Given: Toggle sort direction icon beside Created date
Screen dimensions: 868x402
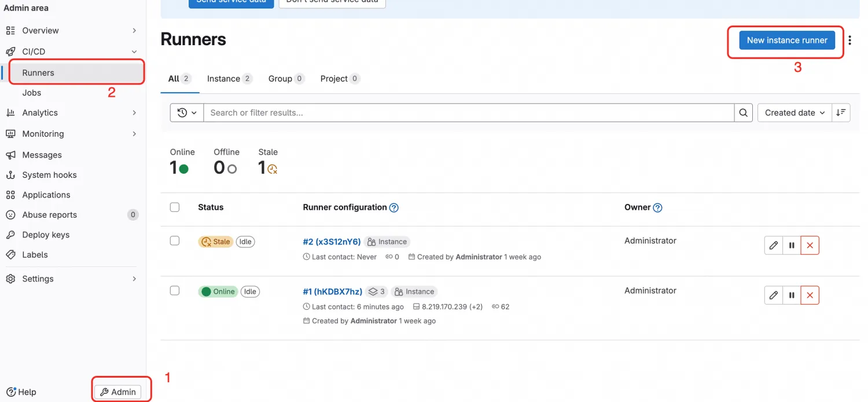Looking at the screenshot, I should [841, 112].
